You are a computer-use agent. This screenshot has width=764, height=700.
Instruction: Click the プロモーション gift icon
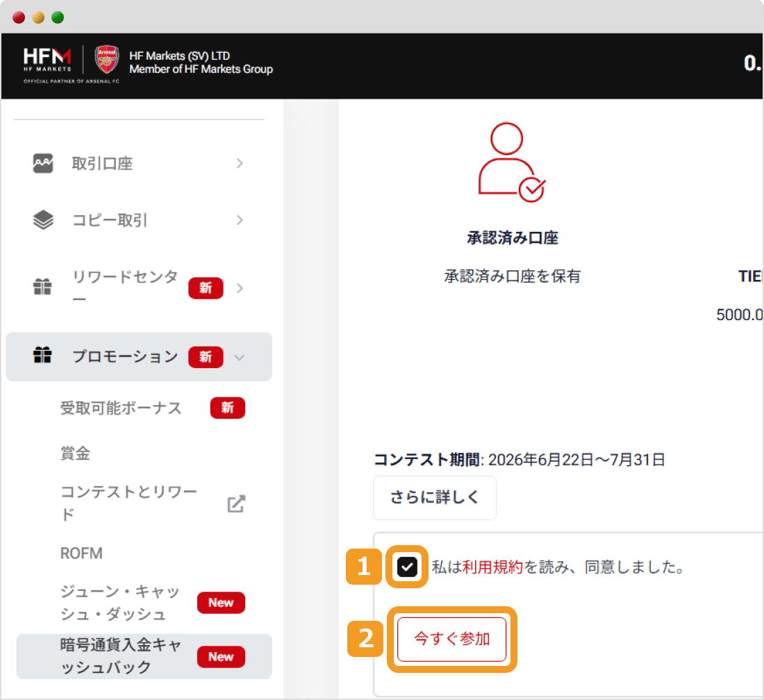[x=42, y=355]
